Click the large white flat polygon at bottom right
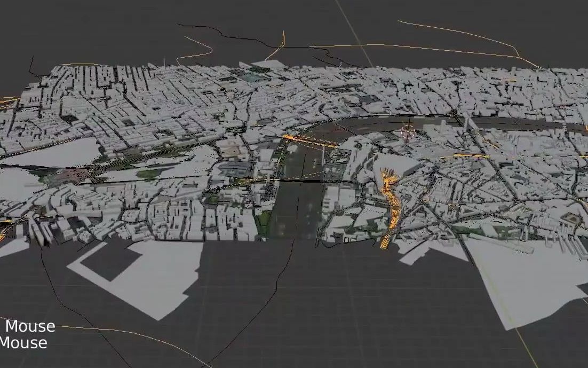Screen dimensions: 588x368 [529, 278]
